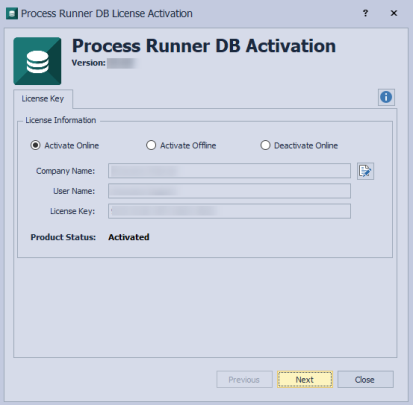Click the Product Status label
Screen dimensions: 413x405
(x=63, y=237)
